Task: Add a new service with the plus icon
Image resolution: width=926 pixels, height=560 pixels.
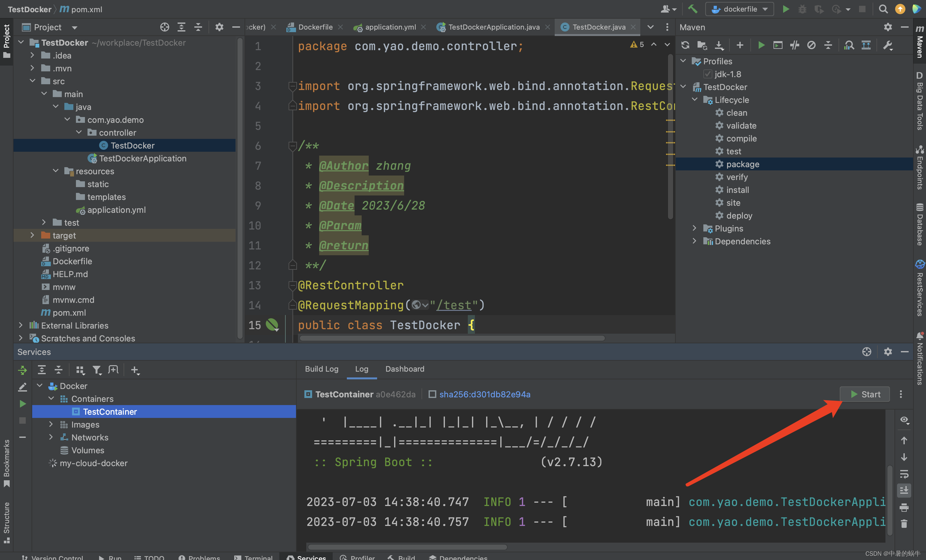Action: [x=135, y=370]
